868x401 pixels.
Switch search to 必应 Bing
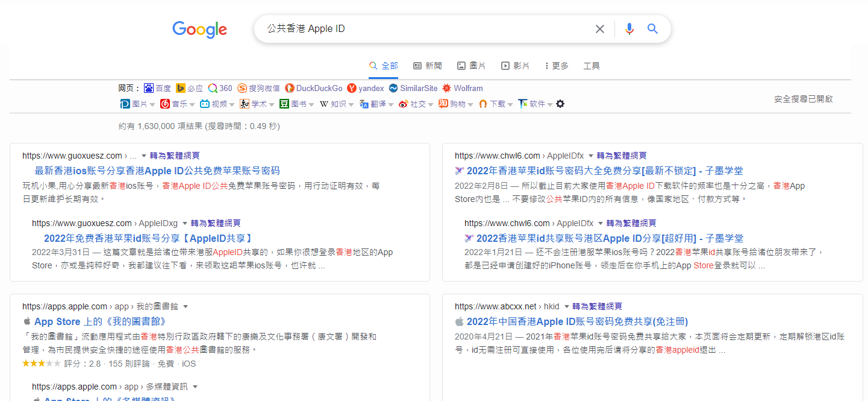point(189,88)
